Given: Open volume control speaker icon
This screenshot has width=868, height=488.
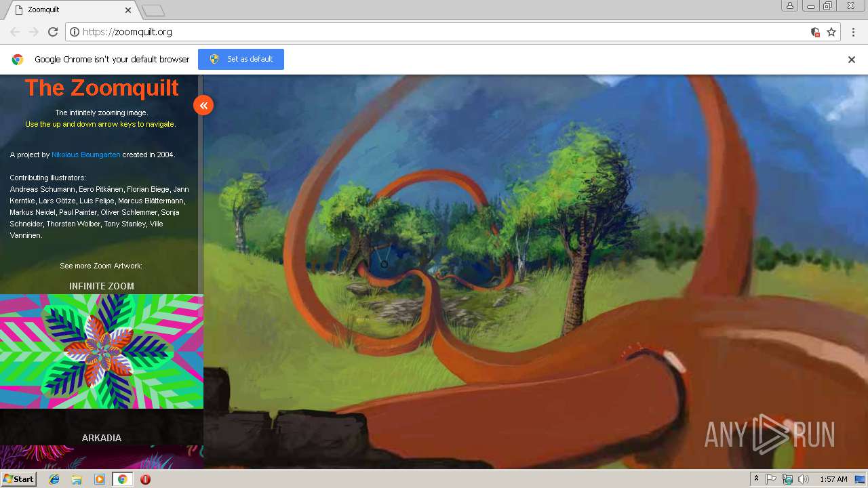Looking at the screenshot, I should tap(804, 479).
